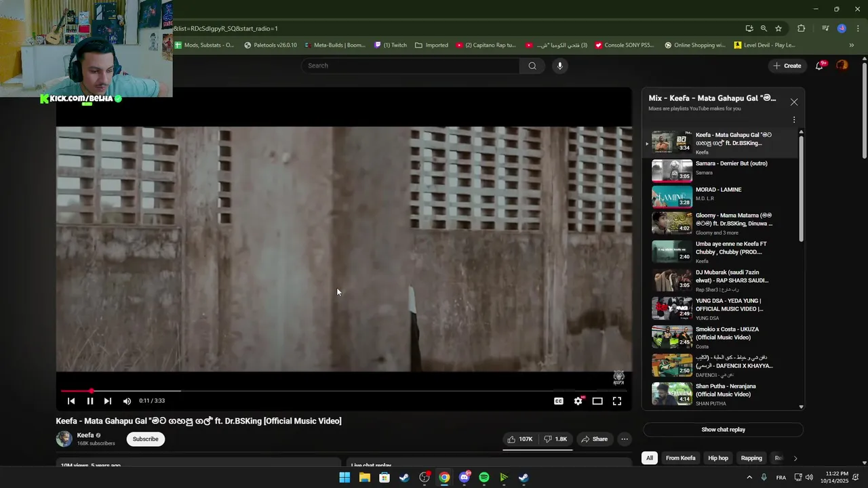Expand hidden bookmarks chevron
The width and height of the screenshot is (868, 488).
(852, 45)
